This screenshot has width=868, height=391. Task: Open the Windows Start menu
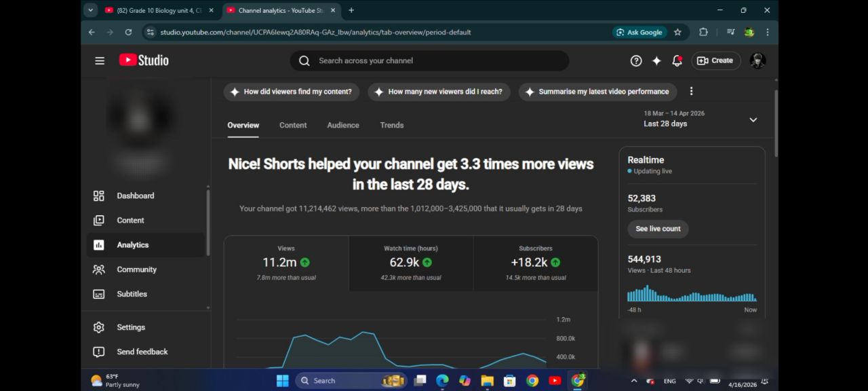[x=283, y=381]
